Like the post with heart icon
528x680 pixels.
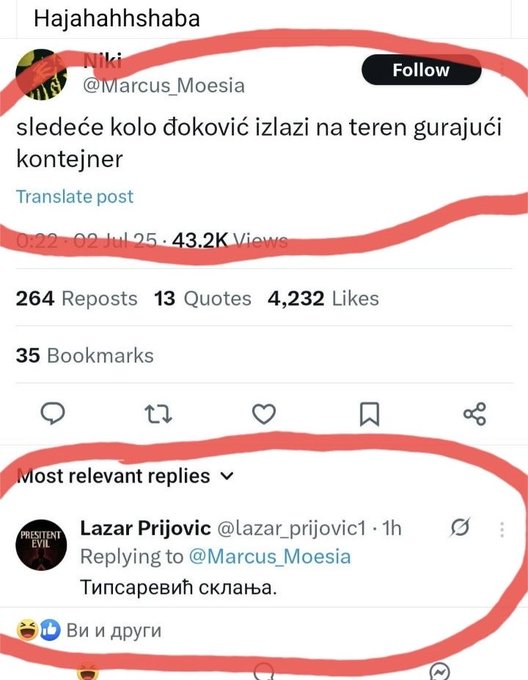(264, 414)
